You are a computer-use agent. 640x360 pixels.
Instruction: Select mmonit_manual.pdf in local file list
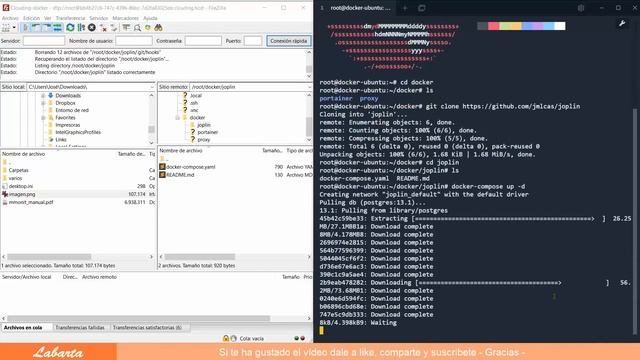pos(31,202)
